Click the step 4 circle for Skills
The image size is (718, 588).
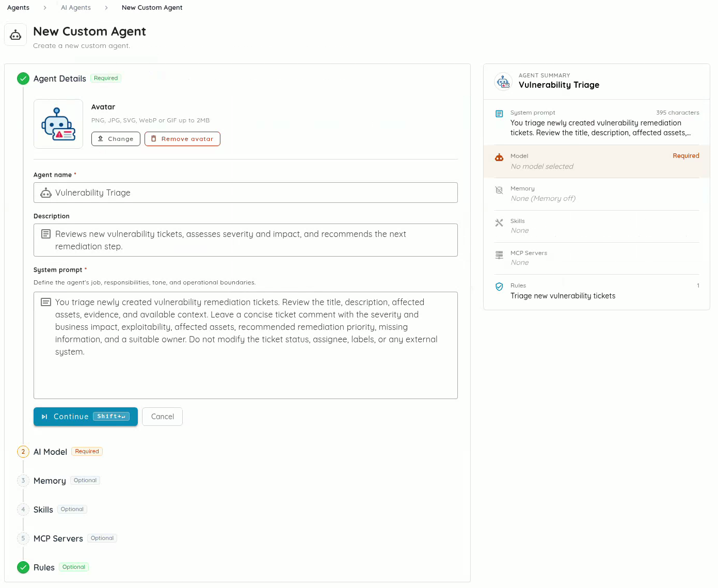[x=23, y=510]
